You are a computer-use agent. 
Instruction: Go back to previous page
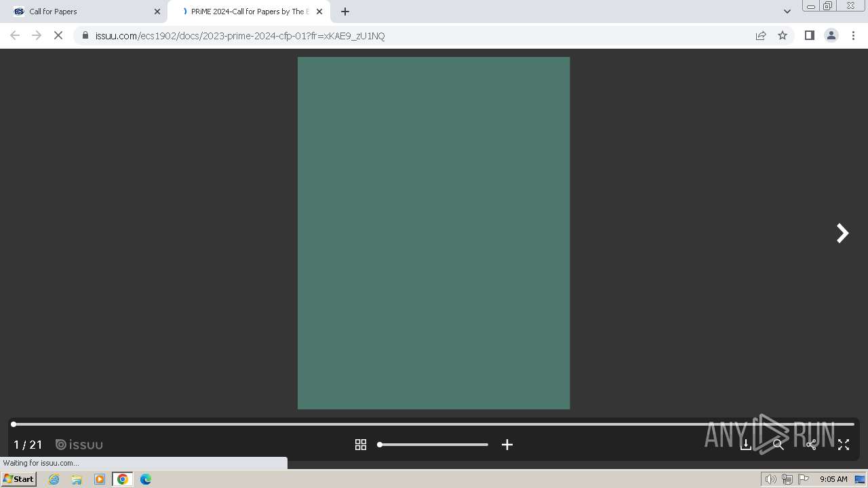15,36
